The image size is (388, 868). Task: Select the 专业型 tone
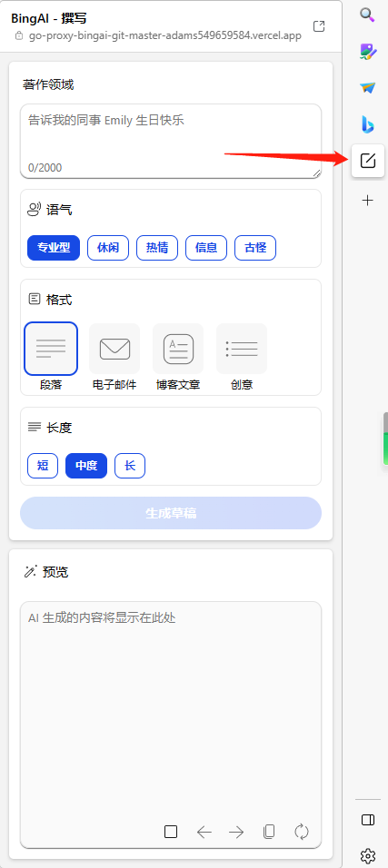click(x=54, y=248)
